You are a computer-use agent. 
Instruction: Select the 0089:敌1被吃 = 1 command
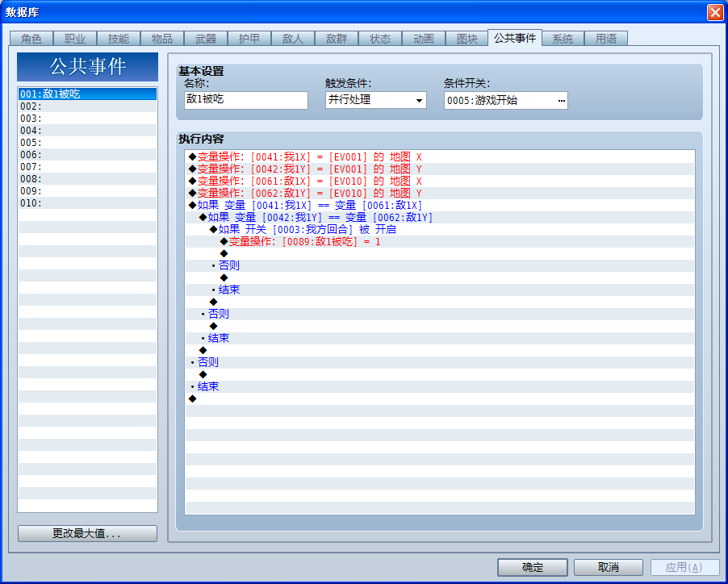click(x=440, y=241)
